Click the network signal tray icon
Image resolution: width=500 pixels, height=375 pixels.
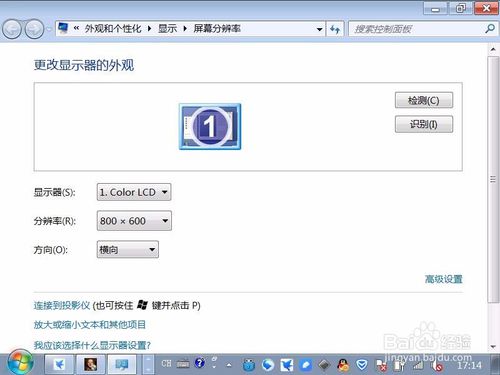pos(418,365)
